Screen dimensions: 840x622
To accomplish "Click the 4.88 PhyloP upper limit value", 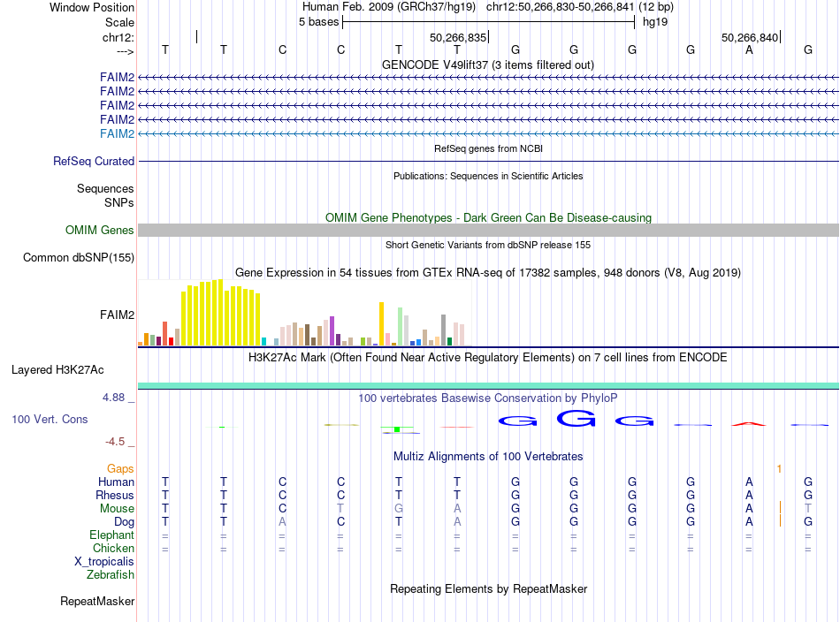I will pyautogui.click(x=113, y=398).
